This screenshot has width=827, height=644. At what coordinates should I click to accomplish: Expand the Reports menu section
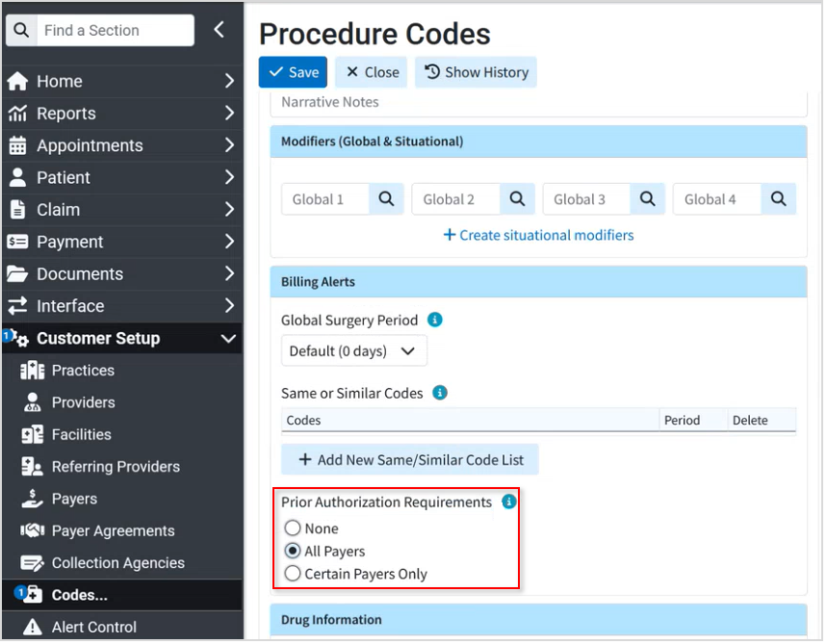[x=122, y=114]
